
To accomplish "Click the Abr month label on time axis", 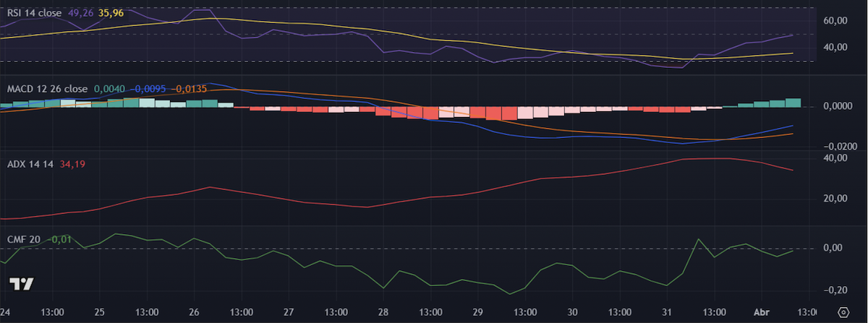I will [761, 312].
